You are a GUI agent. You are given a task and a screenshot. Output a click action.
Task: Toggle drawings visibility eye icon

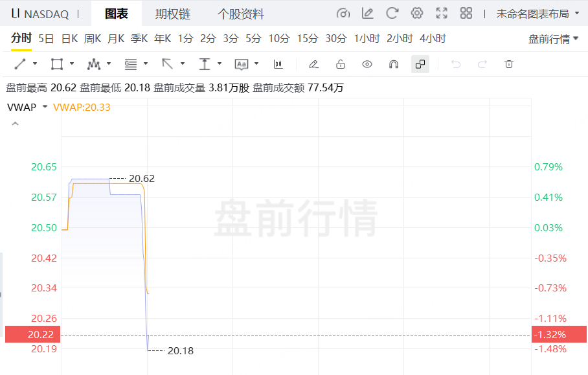pos(367,63)
